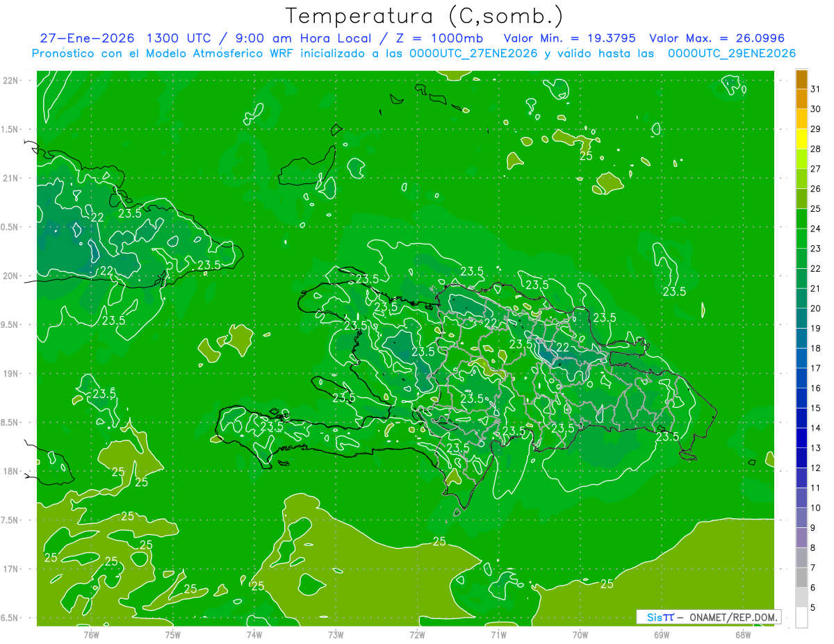834x644 pixels.
Task: Click the '76W' longitude axis label
Action: pos(90,634)
